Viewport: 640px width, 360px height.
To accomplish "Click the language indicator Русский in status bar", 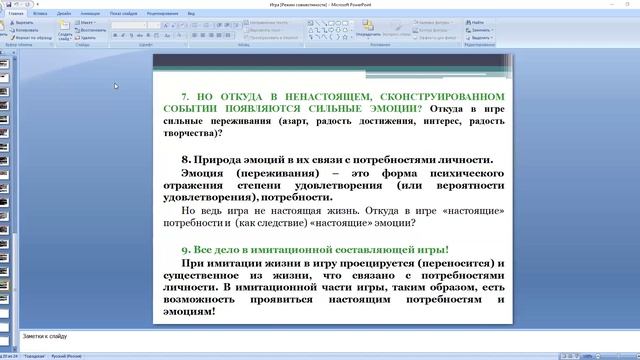I will click(66, 356).
